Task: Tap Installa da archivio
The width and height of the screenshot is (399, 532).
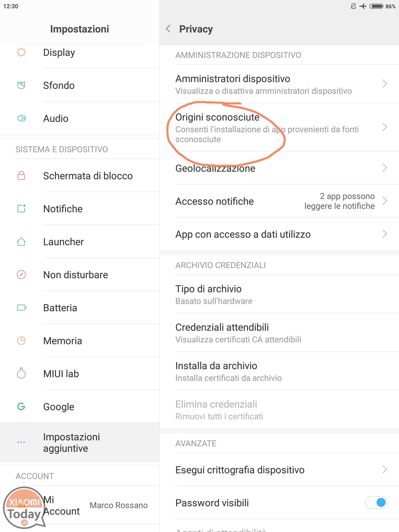Action: (x=279, y=371)
